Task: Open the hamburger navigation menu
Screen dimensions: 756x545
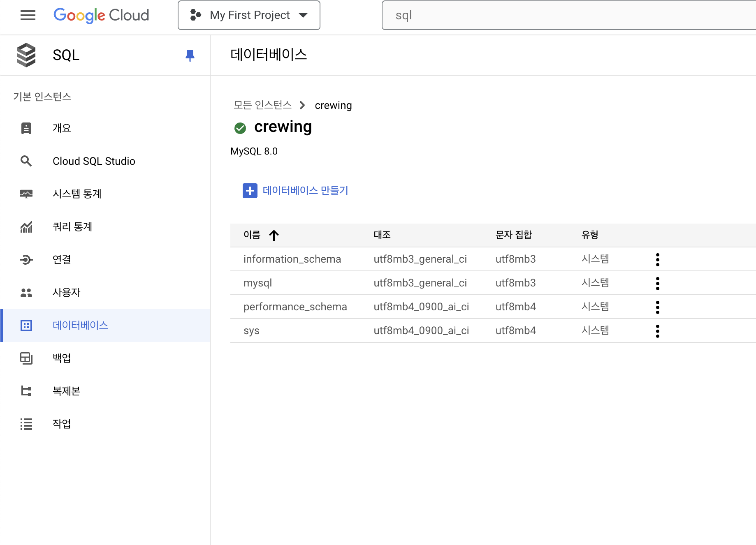Action: click(x=28, y=15)
